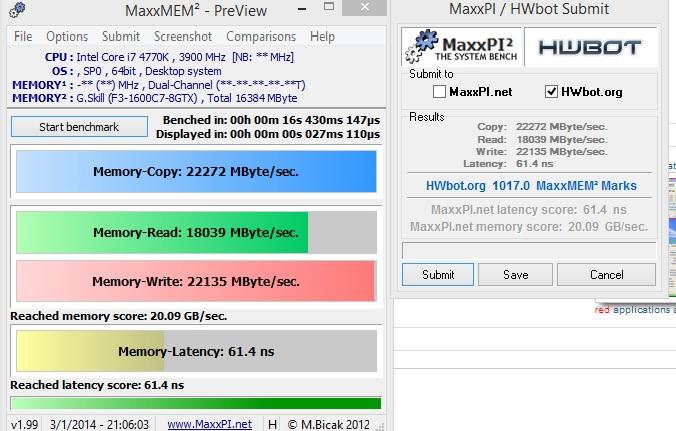Uncheck the HWbot.org submit checkbox
The width and height of the screenshot is (676, 431).
tap(551, 91)
